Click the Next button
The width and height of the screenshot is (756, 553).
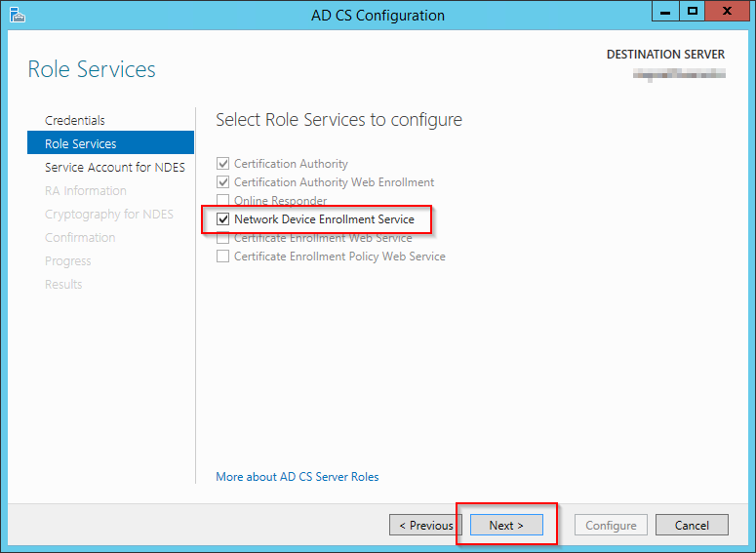pos(506,525)
